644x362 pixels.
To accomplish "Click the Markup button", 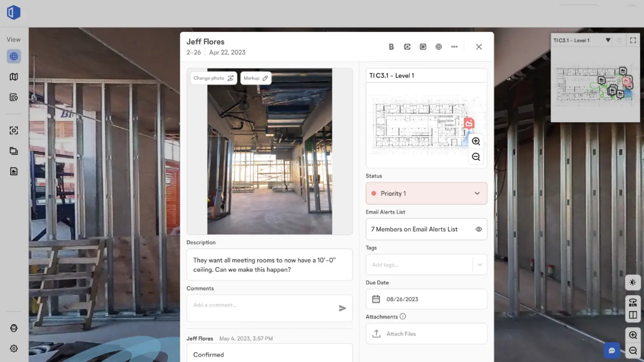I will [256, 78].
